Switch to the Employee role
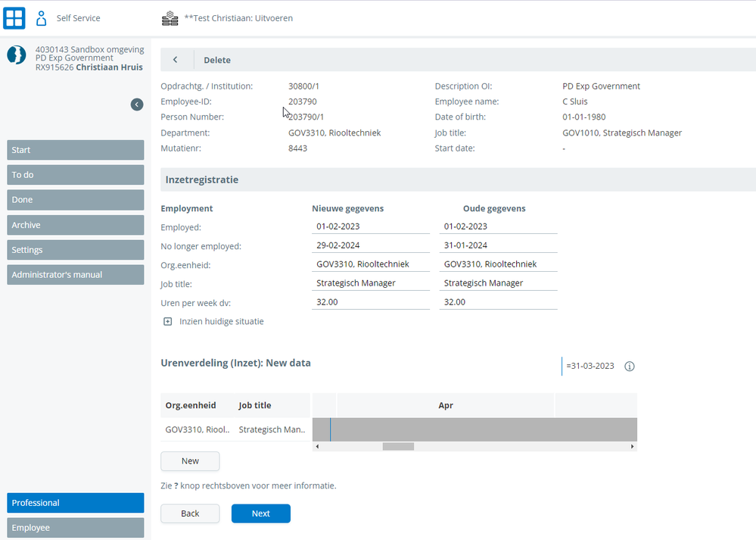The image size is (756, 540). pos(76,528)
